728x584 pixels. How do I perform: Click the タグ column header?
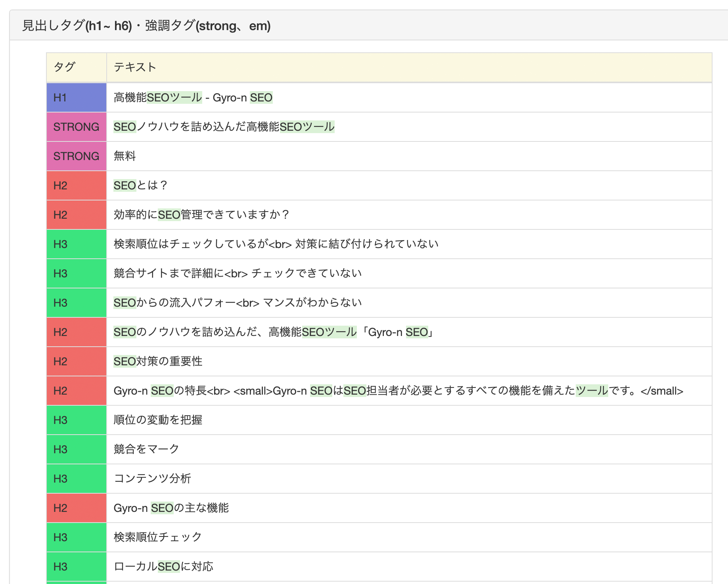[x=64, y=67]
